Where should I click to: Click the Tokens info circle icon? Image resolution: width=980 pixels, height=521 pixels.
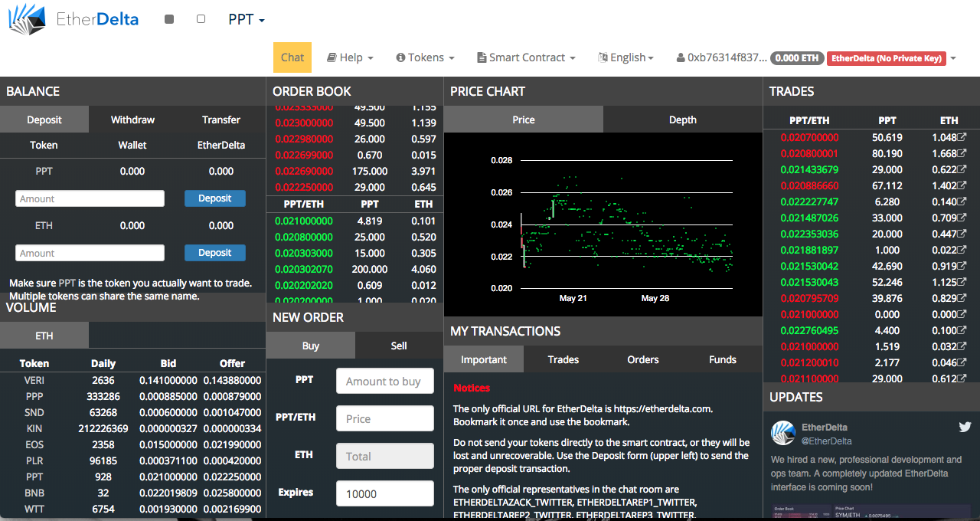(x=400, y=57)
